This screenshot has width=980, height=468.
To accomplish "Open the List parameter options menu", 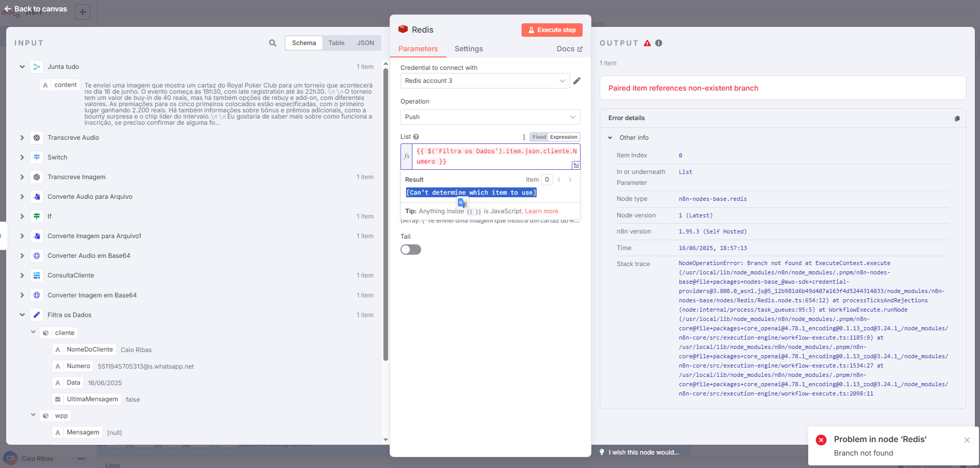I will 524,137.
